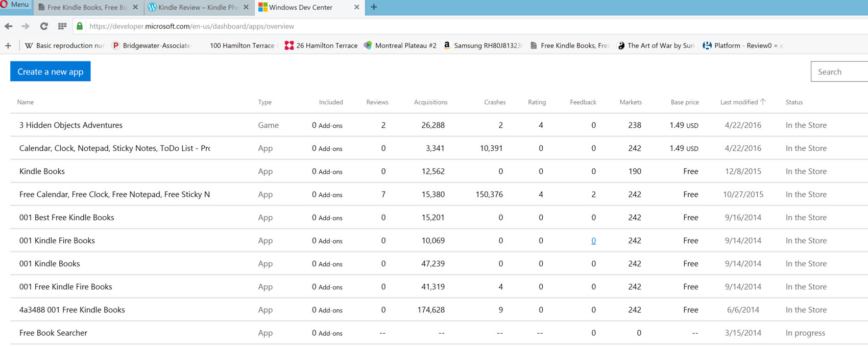Open 001 Free Kindle Fire Books
This screenshot has width=868, height=346.
65,287
